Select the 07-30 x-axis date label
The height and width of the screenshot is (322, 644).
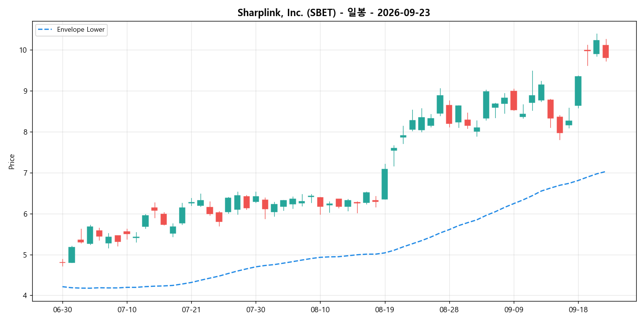(256, 309)
